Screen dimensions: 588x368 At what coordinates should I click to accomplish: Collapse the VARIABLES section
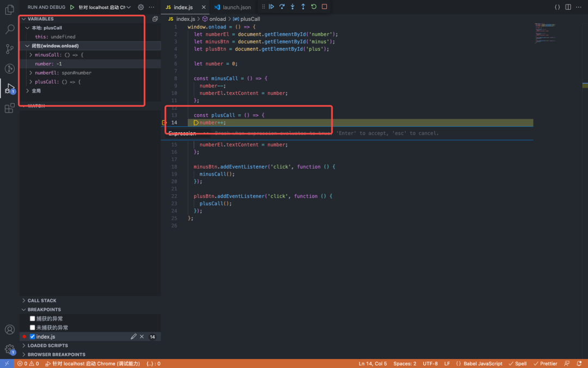tap(23, 18)
